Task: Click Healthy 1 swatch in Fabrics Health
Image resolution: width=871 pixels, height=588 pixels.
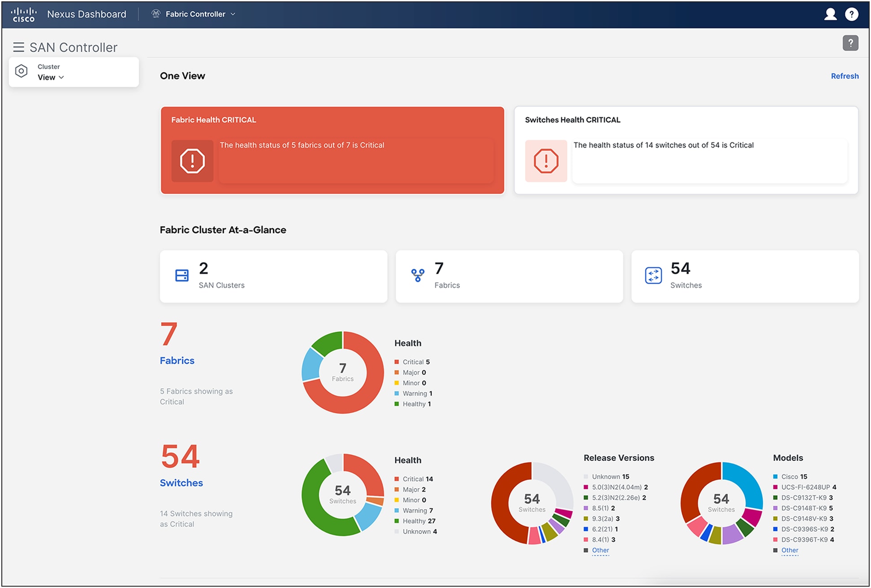Action: [397, 404]
